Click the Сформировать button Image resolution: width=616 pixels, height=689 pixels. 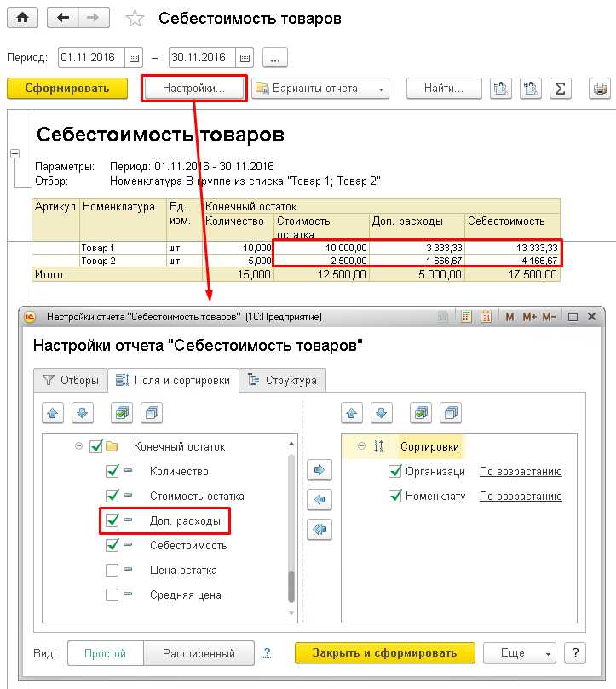[x=67, y=89]
